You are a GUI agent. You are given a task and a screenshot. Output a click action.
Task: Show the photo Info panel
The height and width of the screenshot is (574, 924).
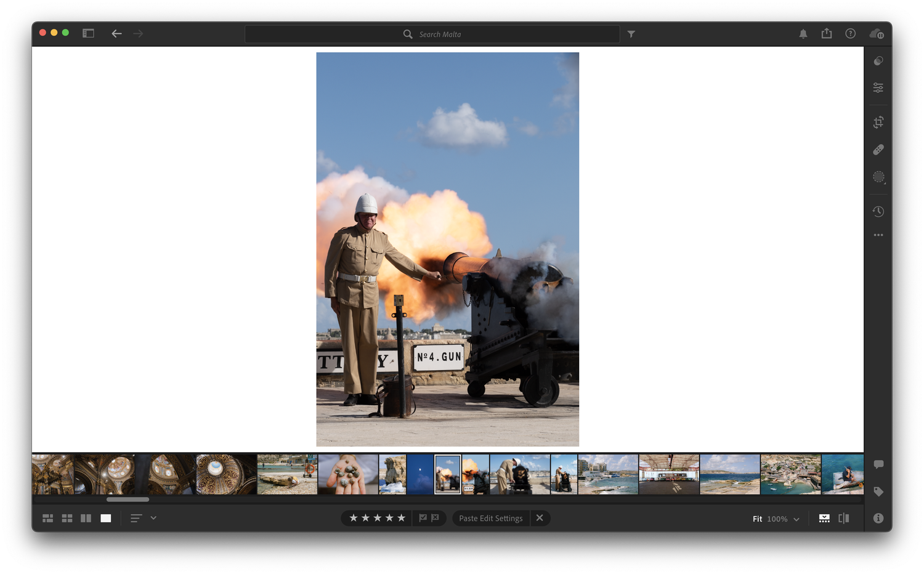(x=878, y=519)
